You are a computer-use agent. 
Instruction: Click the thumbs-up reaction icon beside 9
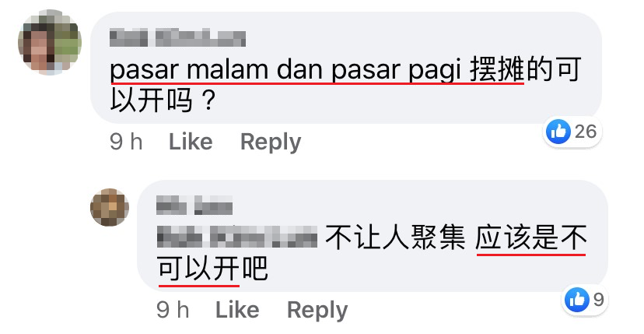pos(577,300)
